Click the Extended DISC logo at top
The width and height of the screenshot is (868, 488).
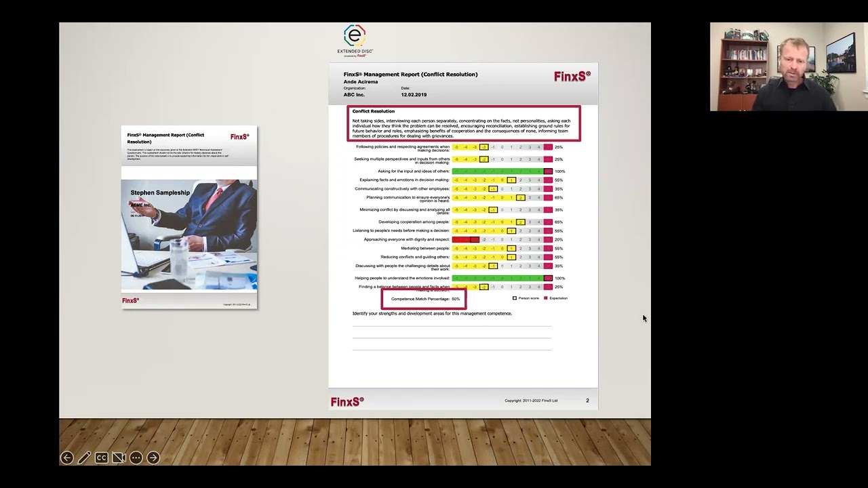point(355,41)
